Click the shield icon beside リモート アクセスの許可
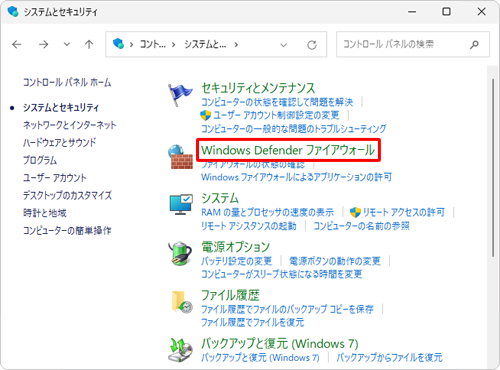The width and height of the screenshot is (500, 370). [355, 212]
